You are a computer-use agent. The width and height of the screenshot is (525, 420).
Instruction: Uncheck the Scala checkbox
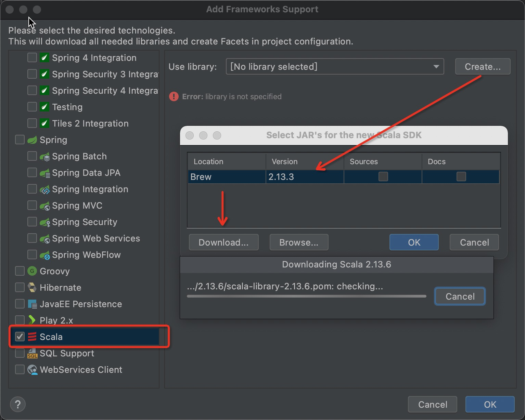pos(20,337)
